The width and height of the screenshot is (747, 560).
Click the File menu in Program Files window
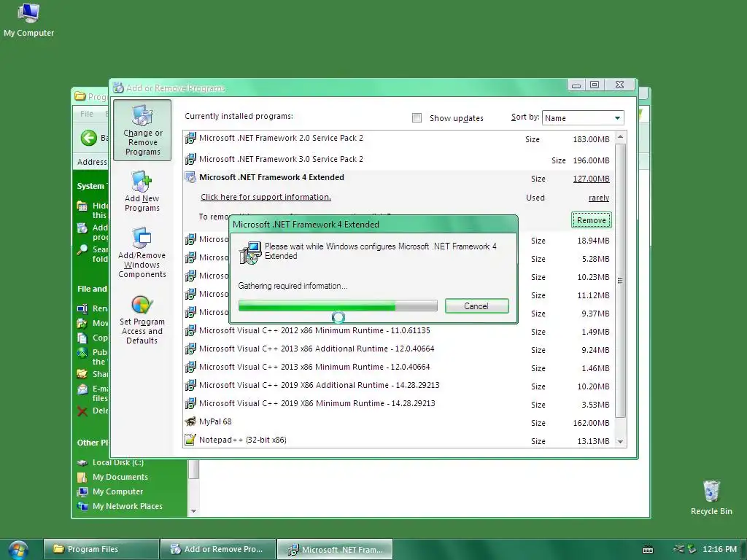coord(87,114)
